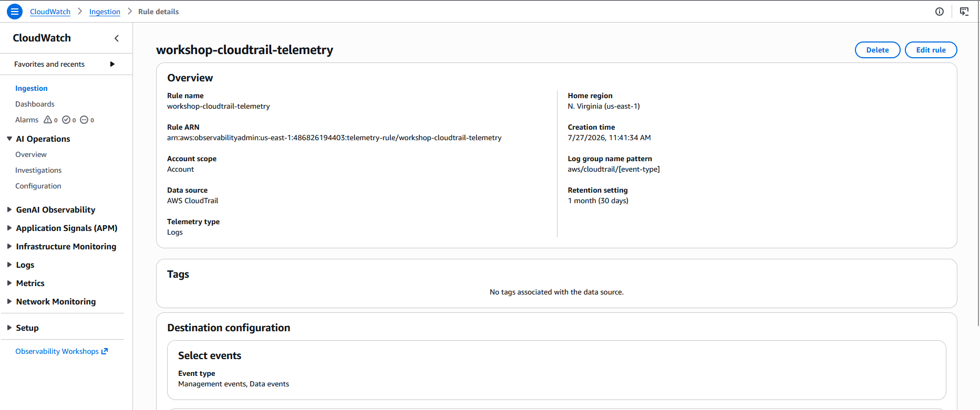This screenshot has height=410, width=980.
Task: Expand the Logs section
Action: coord(9,265)
